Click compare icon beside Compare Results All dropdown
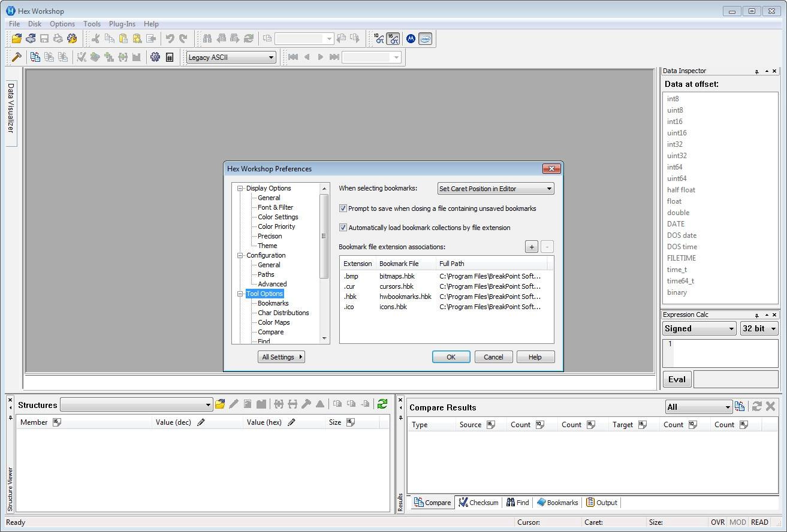This screenshot has width=787, height=532. click(740, 406)
